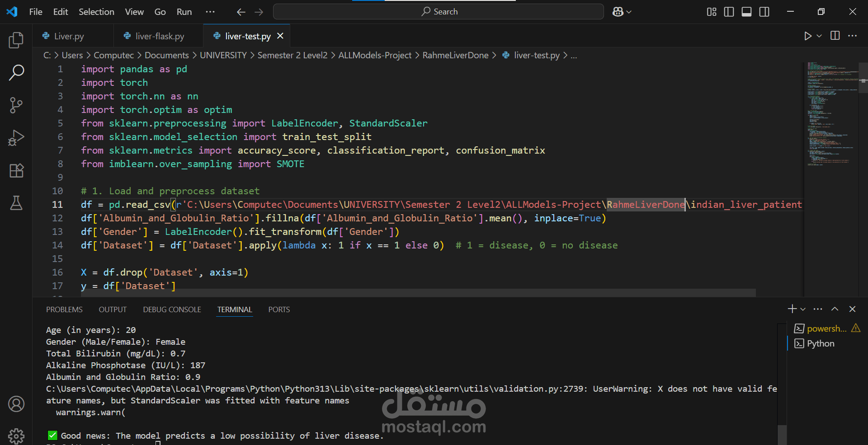868x445 pixels.
Task: Toggle the Secondary Side Bar
Action: pos(764,12)
